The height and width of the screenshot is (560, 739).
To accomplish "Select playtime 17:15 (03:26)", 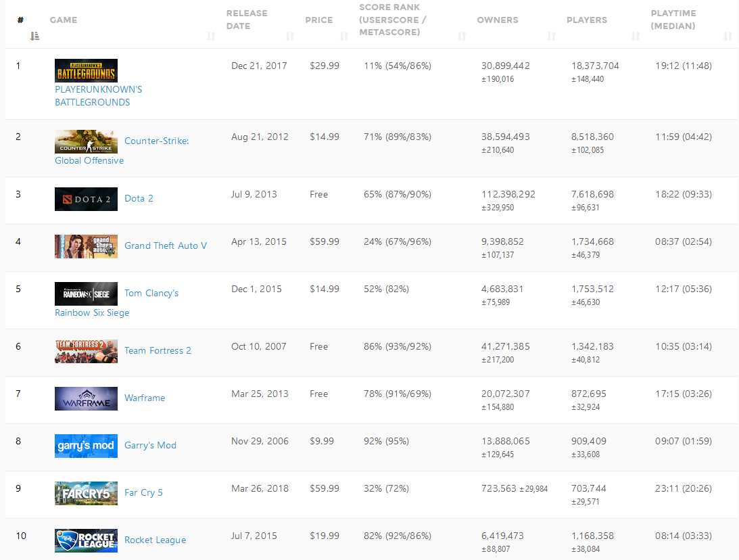I will coord(684,394).
